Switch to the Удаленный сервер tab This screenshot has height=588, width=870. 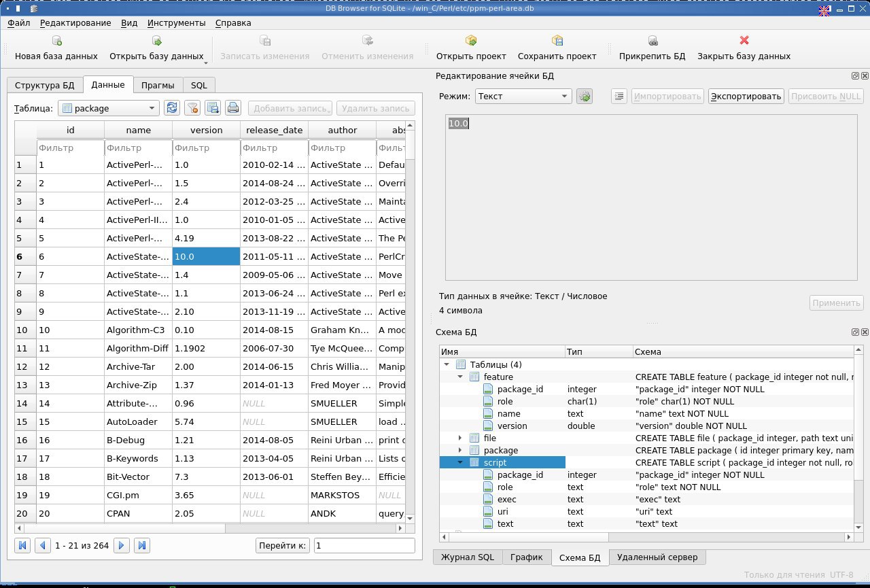click(x=657, y=557)
